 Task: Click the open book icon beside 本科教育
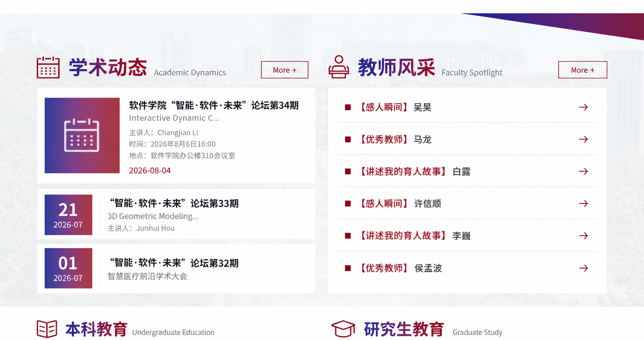[x=47, y=329]
